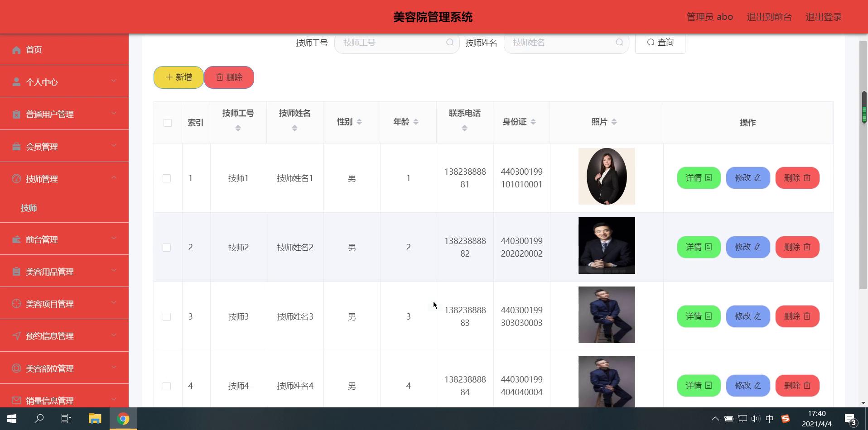The image size is (868, 430).
Task: Open the 技师 submenu item
Action: (x=29, y=208)
